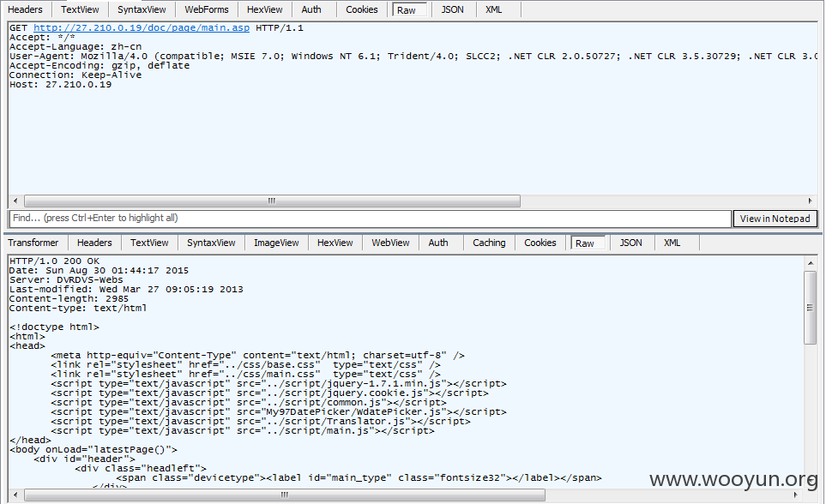The image size is (826, 504).
Task: Open the Caching tab
Action: click(x=489, y=243)
